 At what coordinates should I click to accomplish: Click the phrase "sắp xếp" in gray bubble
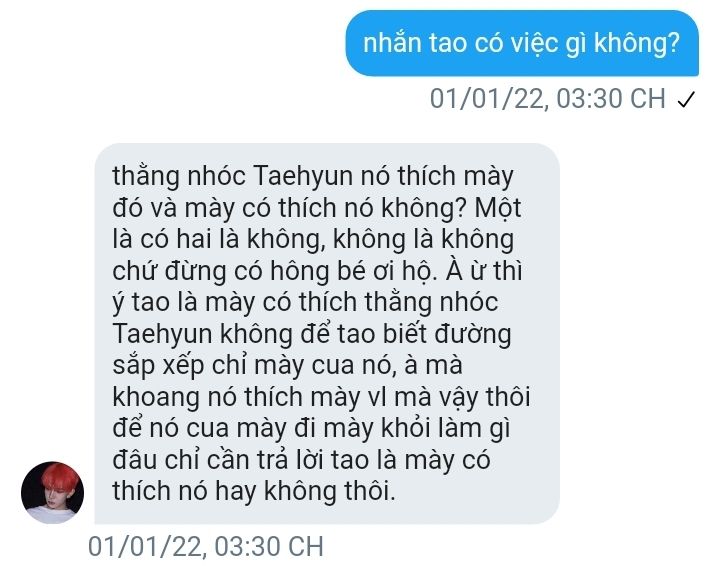[158, 366]
